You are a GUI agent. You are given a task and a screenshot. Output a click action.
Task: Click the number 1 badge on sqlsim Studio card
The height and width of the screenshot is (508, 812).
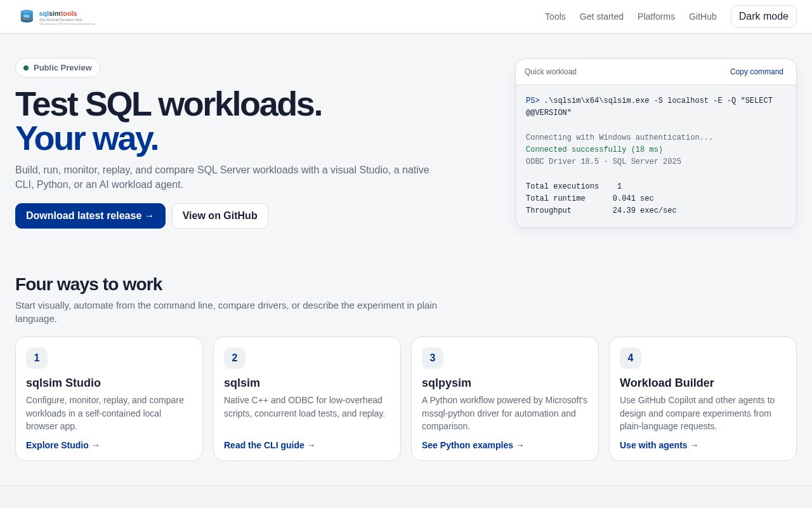coord(37,358)
